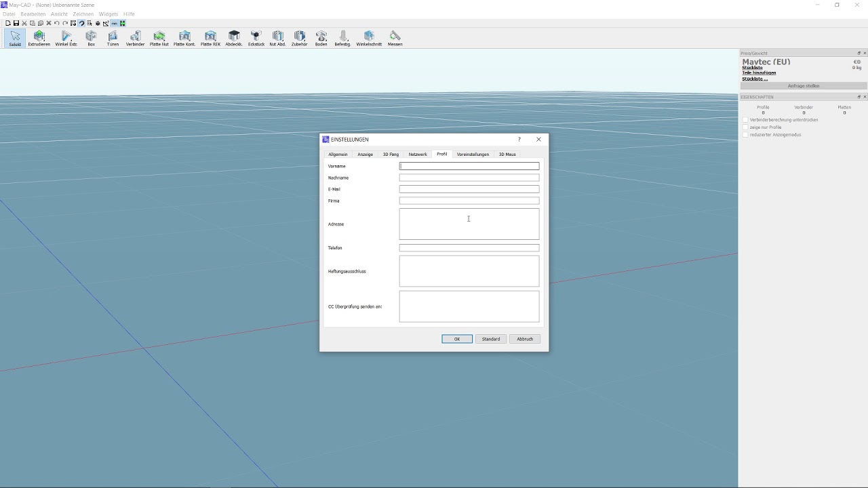Activate the Messen measuring tool
Screen dimensions: 868x488
click(x=395, y=39)
